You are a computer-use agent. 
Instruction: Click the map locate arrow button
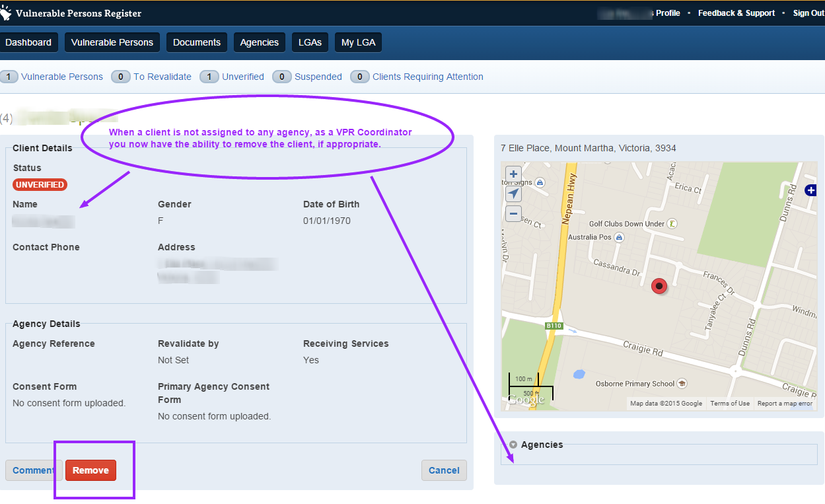tap(513, 194)
